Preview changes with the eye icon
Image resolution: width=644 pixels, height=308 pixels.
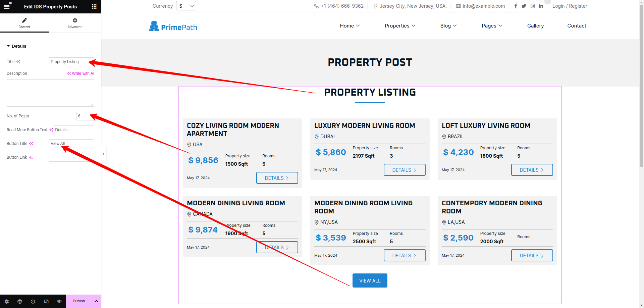59,301
